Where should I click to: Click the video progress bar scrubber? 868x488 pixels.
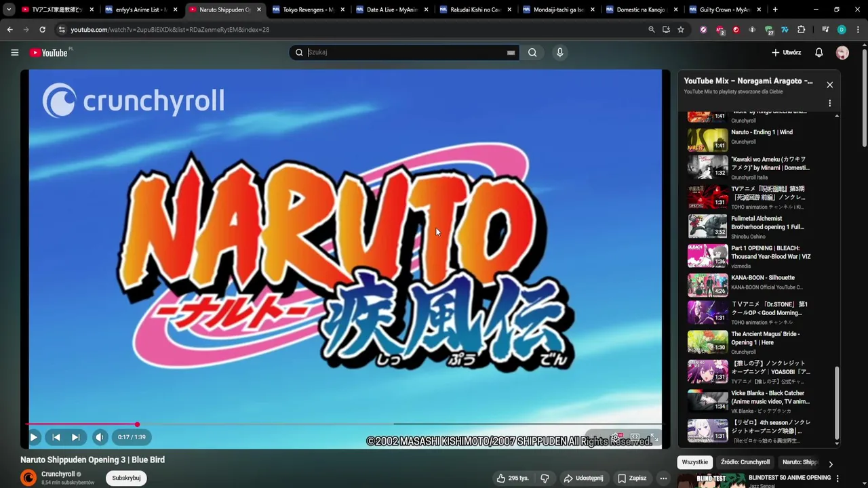click(137, 424)
